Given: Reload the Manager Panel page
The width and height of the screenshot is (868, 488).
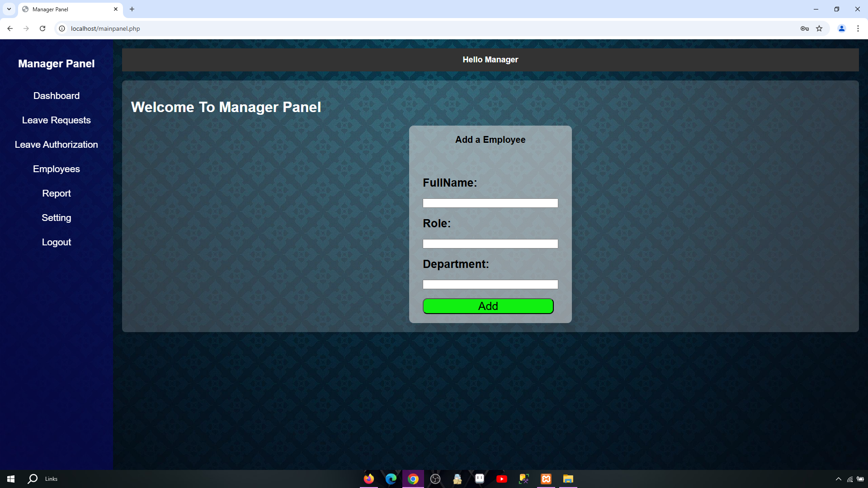Looking at the screenshot, I should (x=42, y=28).
